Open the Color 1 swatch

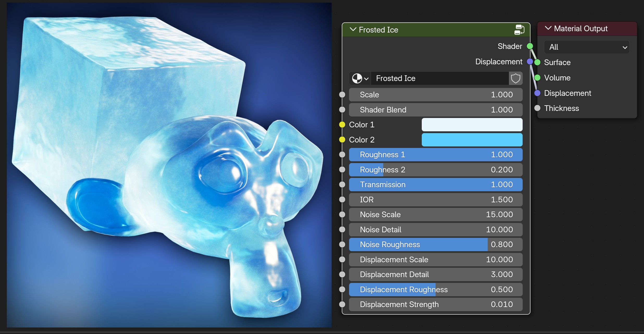click(x=472, y=125)
